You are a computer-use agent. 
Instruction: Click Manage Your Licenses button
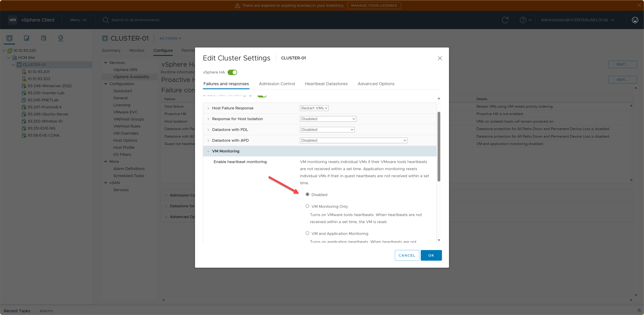click(374, 5)
